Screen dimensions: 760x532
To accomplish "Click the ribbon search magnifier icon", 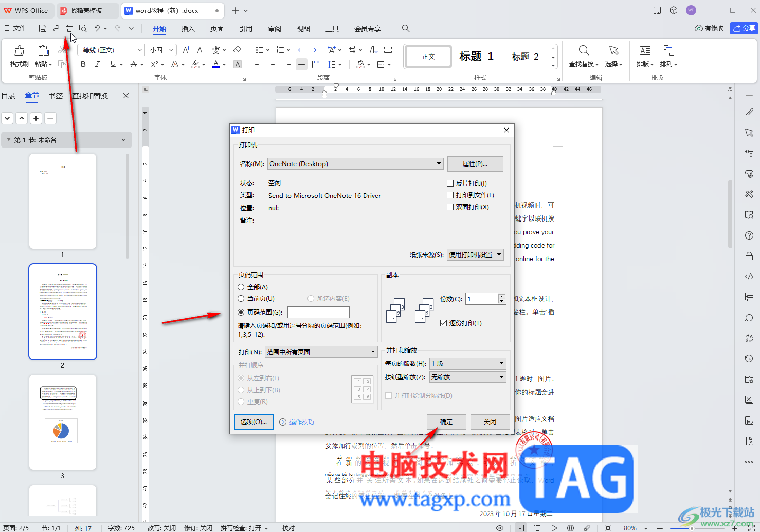I will coord(406,28).
